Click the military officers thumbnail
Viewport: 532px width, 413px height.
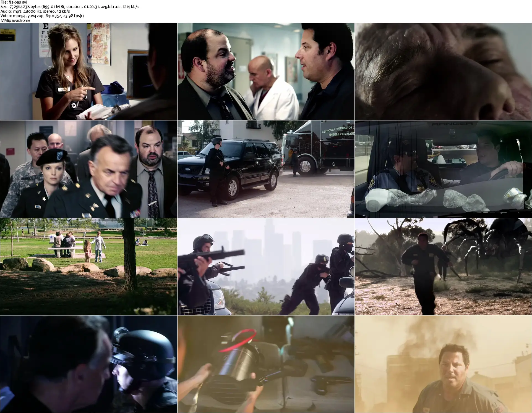point(88,169)
